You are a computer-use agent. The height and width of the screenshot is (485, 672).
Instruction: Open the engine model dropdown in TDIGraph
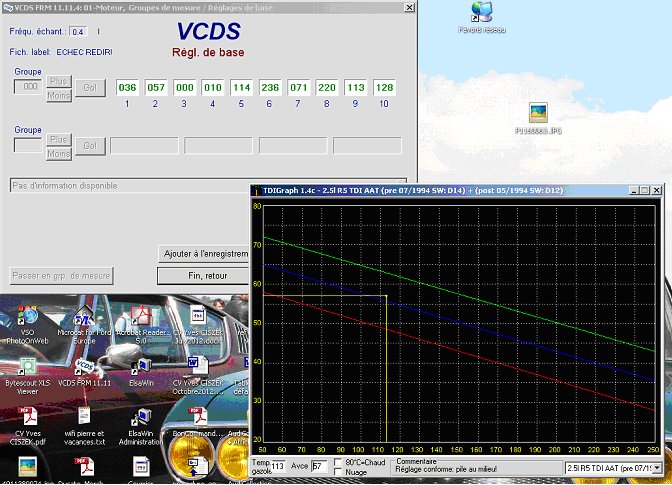(x=657, y=468)
